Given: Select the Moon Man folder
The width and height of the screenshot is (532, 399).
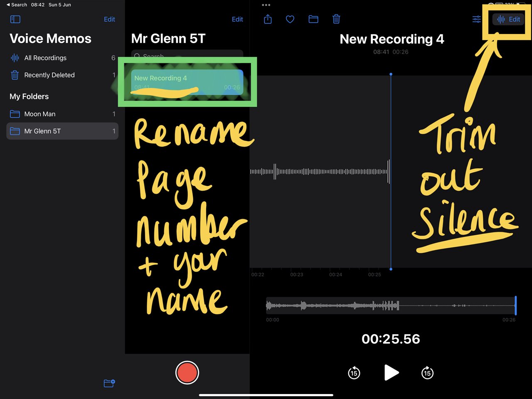Looking at the screenshot, I should tap(62, 114).
